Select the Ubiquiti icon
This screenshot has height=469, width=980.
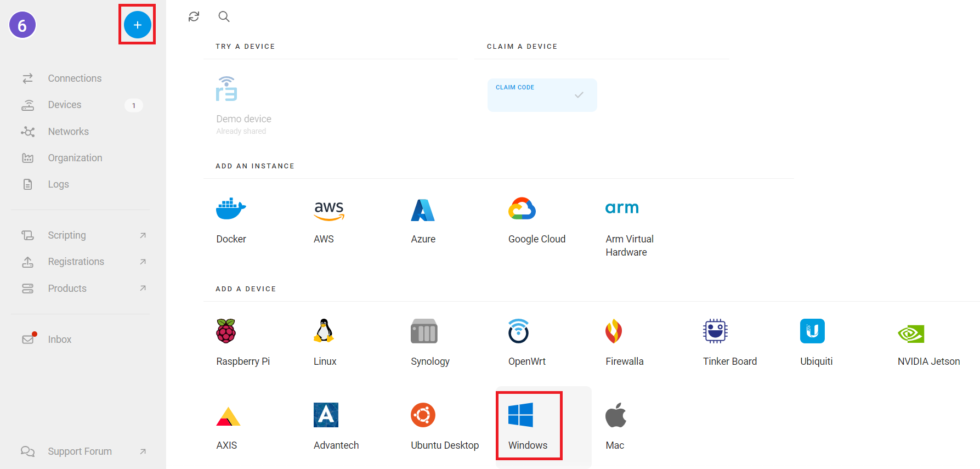[x=812, y=331]
